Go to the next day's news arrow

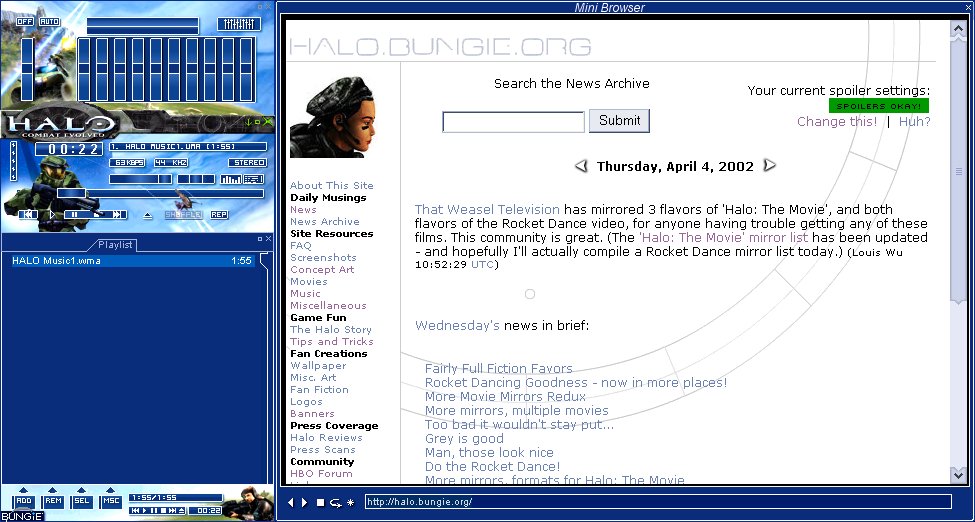pos(769,165)
